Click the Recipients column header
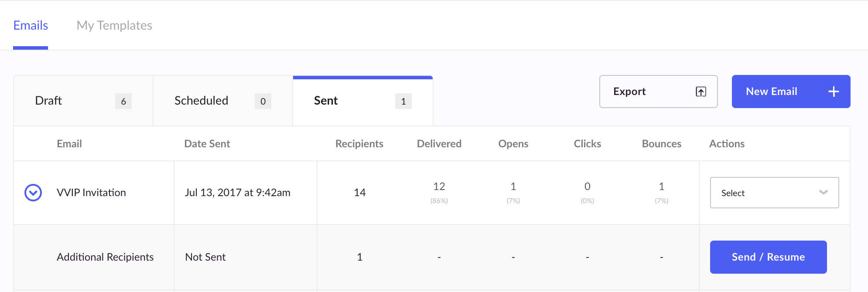 [x=359, y=144]
